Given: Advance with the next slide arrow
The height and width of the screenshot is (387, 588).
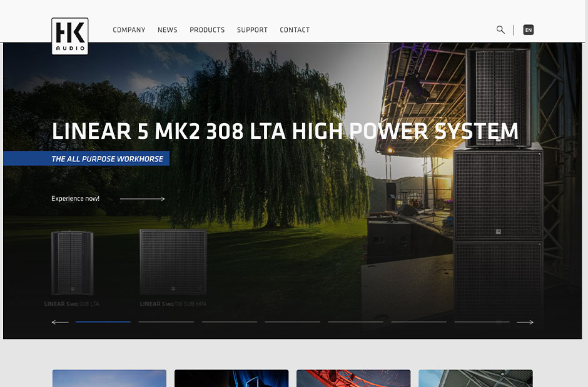Looking at the screenshot, I should tap(525, 322).
